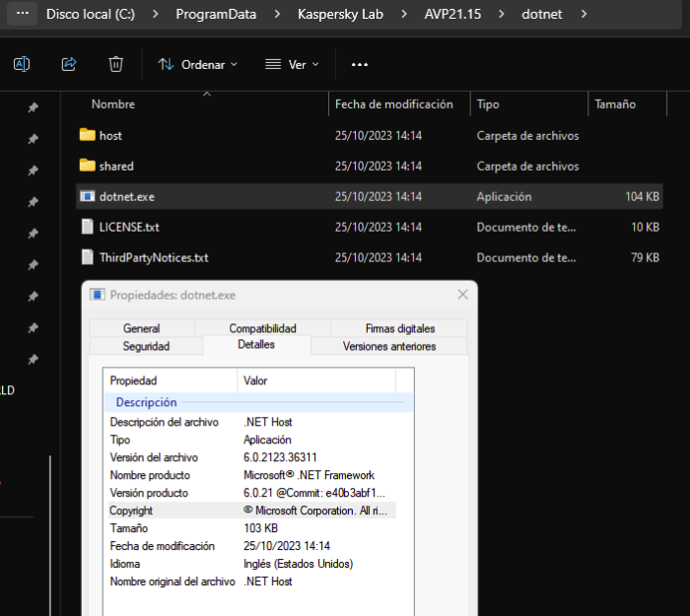Go to Kaspersky Lab in breadcrumb
The width and height of the screenshot is (690, 616).
coord(341,14)
